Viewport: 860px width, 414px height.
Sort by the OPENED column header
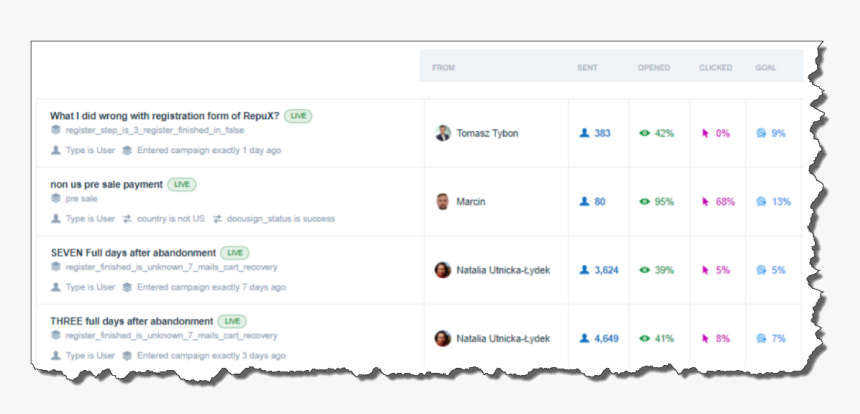point(654,68)
